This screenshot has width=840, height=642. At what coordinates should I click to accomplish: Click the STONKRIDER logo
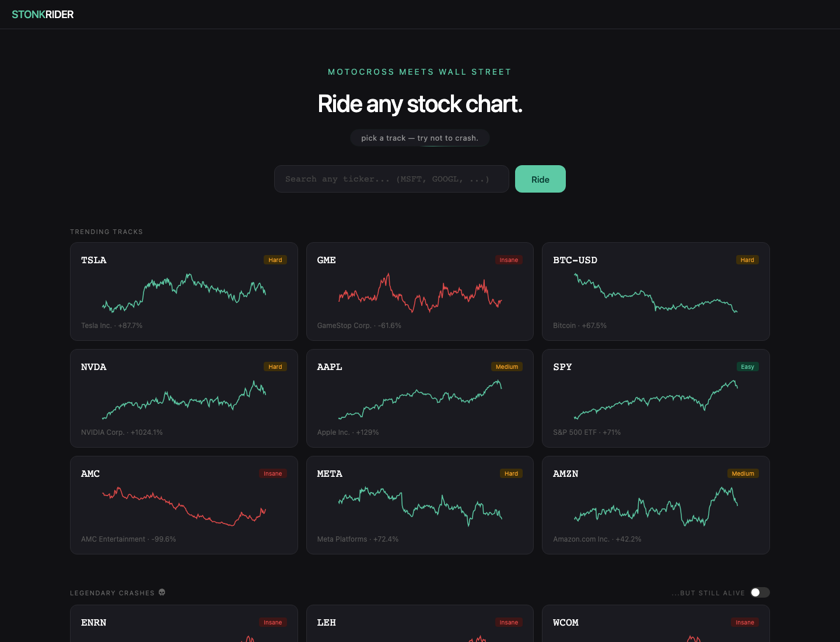point(43,15)
